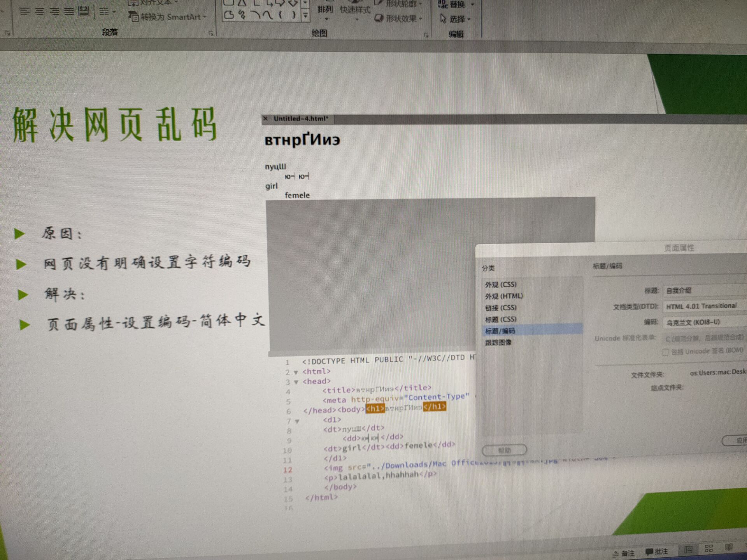Switch to Slide Sorter view

point(709,548)
